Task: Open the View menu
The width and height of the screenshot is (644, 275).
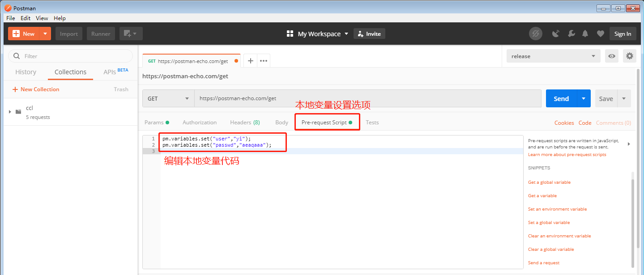Action: (x=42, y=18)
